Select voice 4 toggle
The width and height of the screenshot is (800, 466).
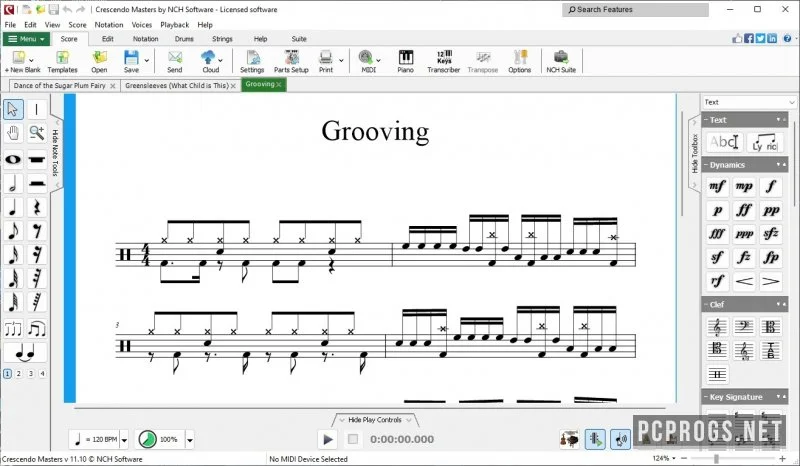(x=42, y=374)
